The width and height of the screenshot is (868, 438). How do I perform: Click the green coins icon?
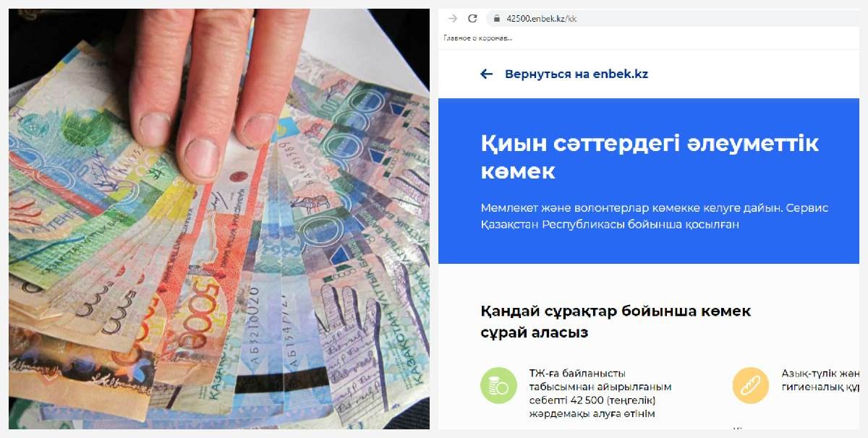(498, 385)
